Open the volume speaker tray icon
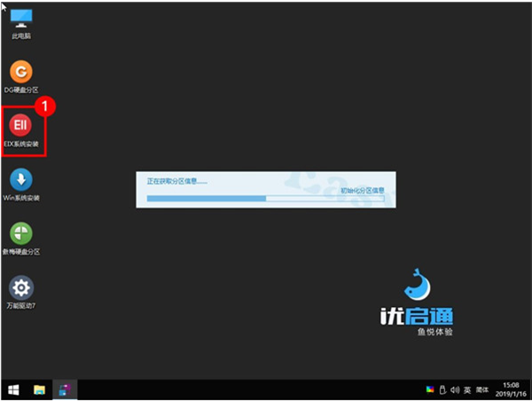Screen dimensions: 532x401 (455, 389)
